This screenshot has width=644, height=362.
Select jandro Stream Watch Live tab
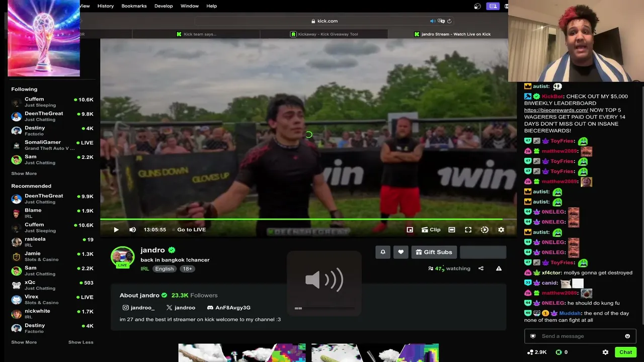(x=452, y=34)
